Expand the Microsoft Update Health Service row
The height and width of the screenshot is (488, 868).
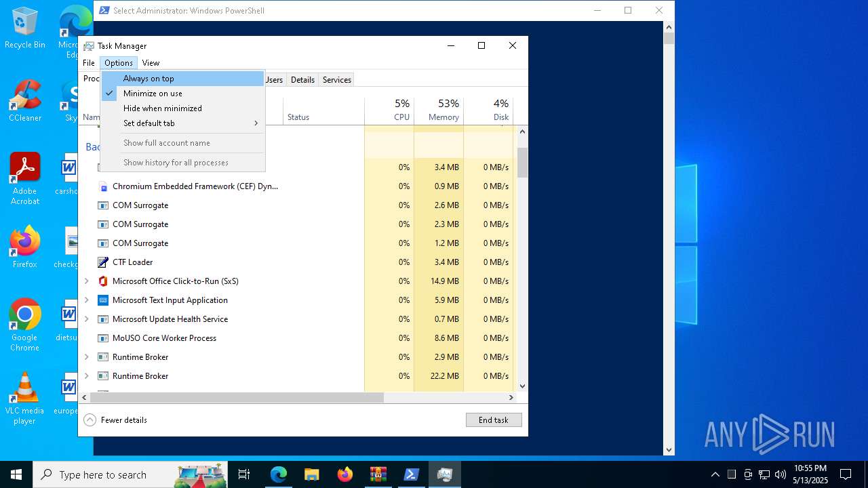[x=86, y=319]
